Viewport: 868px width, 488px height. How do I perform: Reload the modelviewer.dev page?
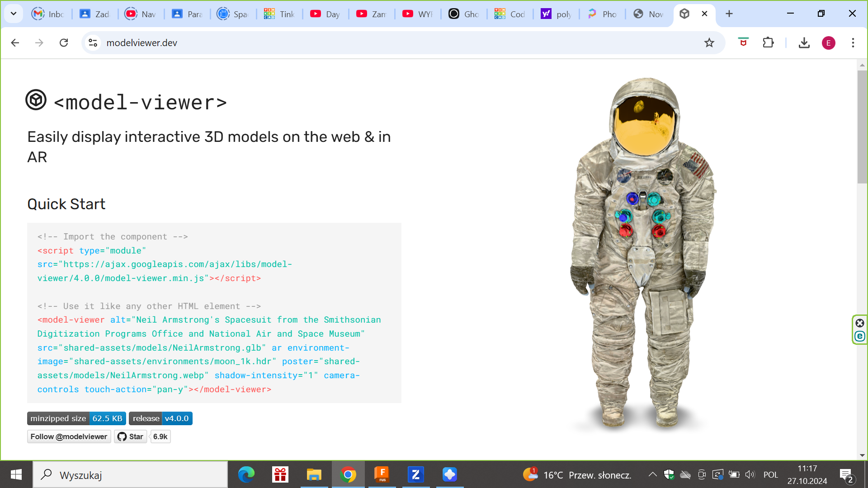point(64,42)
